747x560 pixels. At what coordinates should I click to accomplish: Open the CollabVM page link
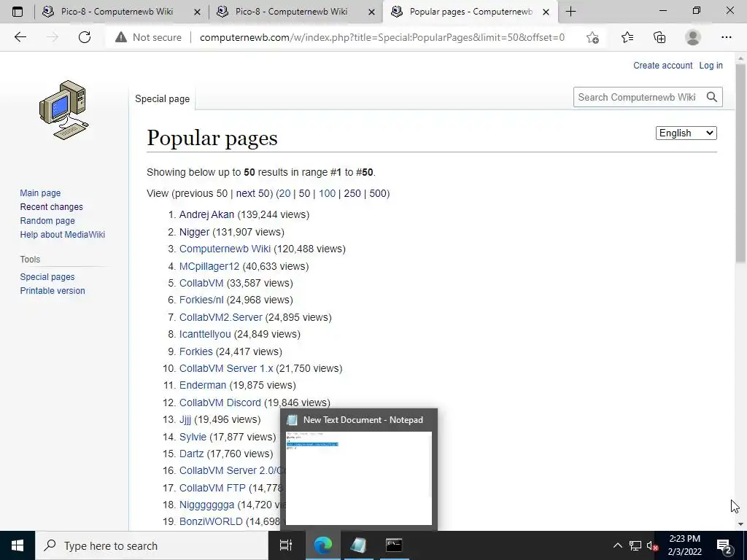201,283
